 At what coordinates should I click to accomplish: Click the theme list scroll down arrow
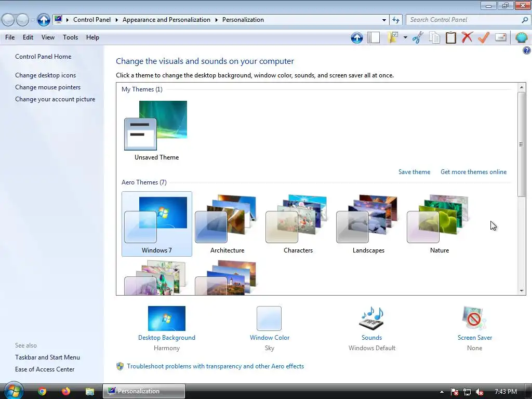pos(522,291)
